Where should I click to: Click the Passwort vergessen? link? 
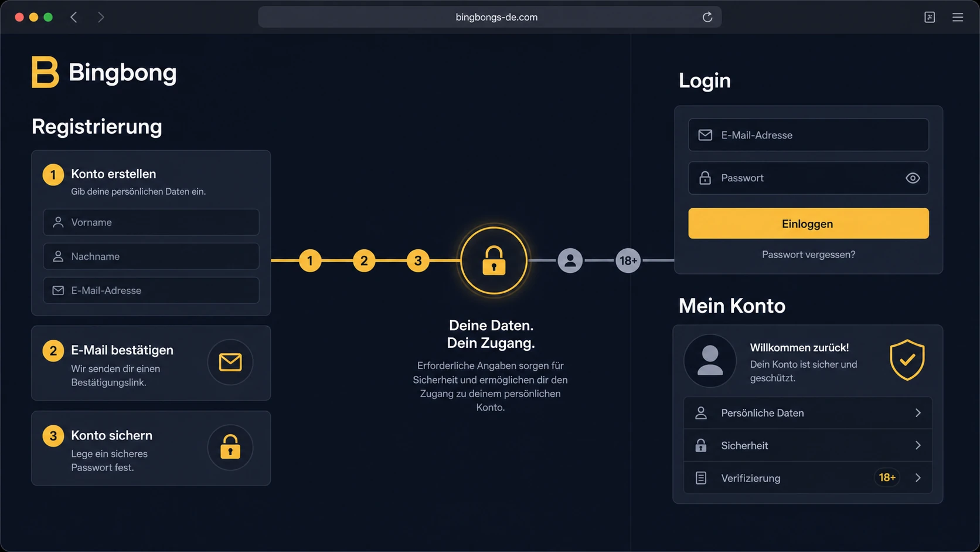pos(808,255)
